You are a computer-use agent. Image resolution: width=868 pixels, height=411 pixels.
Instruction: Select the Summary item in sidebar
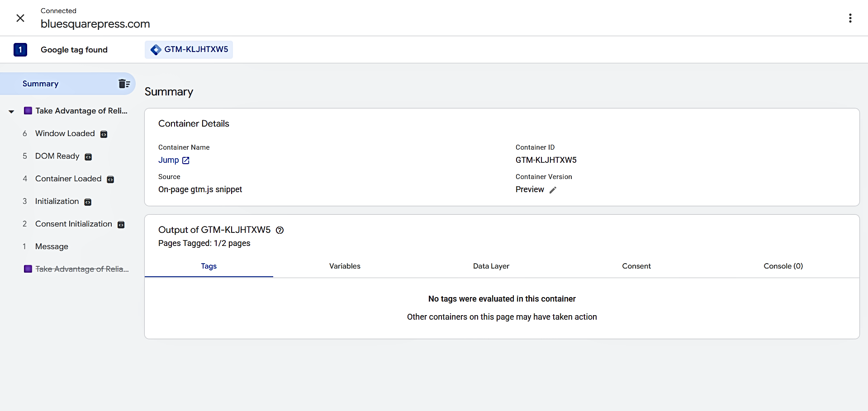41,84
